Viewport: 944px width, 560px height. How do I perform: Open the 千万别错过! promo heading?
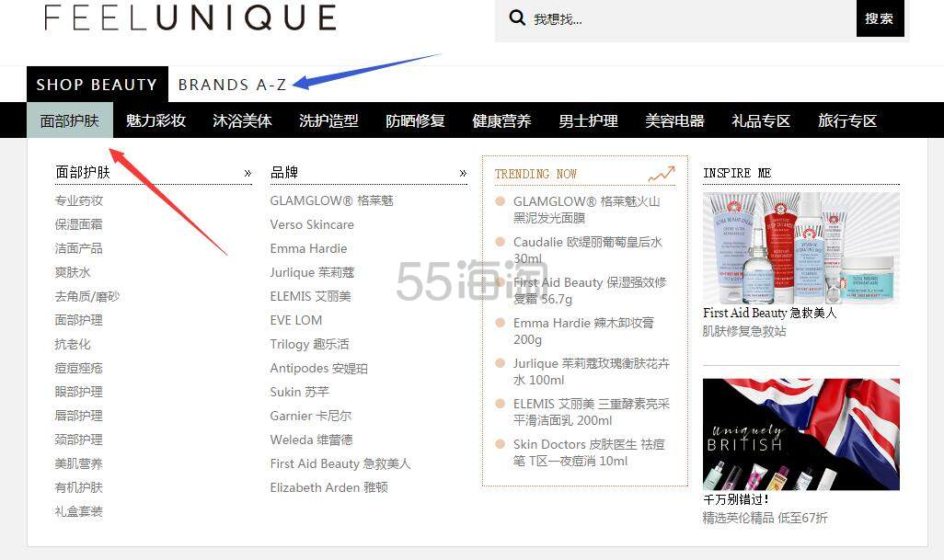point(736,499)
